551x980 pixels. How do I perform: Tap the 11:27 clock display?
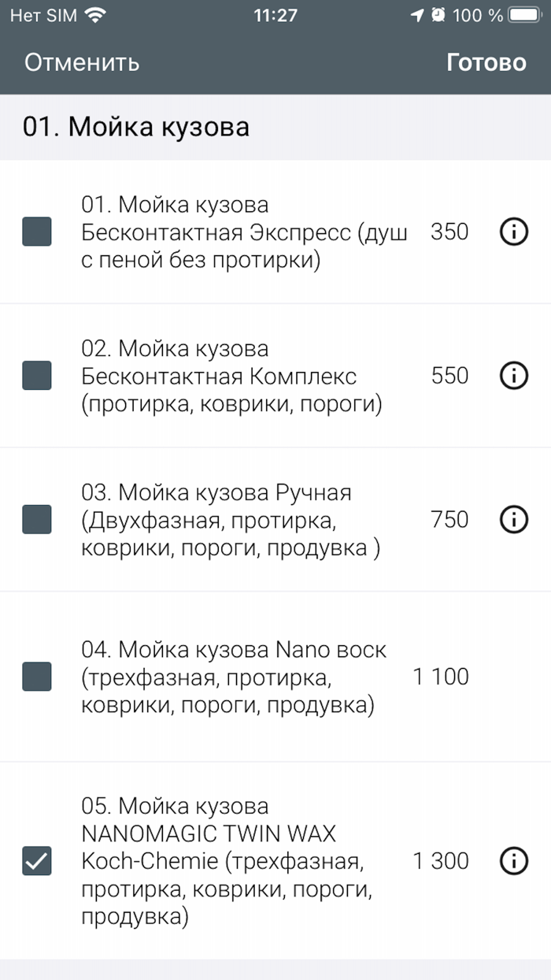tap(275, 13)
